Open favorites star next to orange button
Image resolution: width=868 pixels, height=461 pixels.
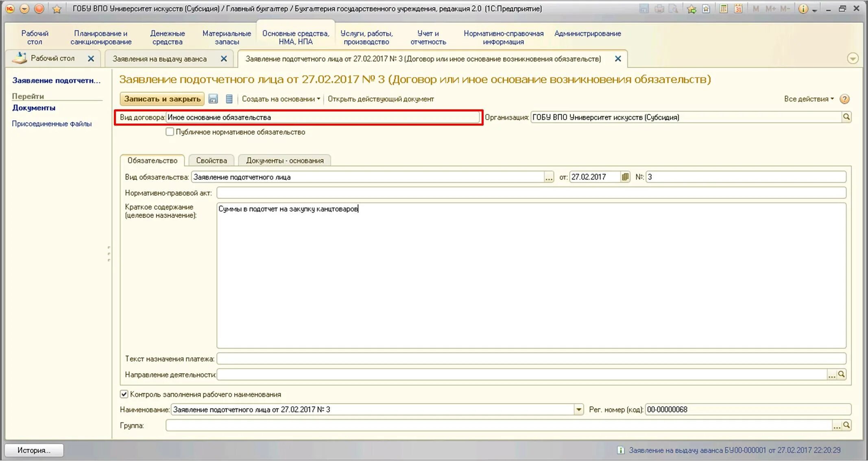(x=57, y=9)
